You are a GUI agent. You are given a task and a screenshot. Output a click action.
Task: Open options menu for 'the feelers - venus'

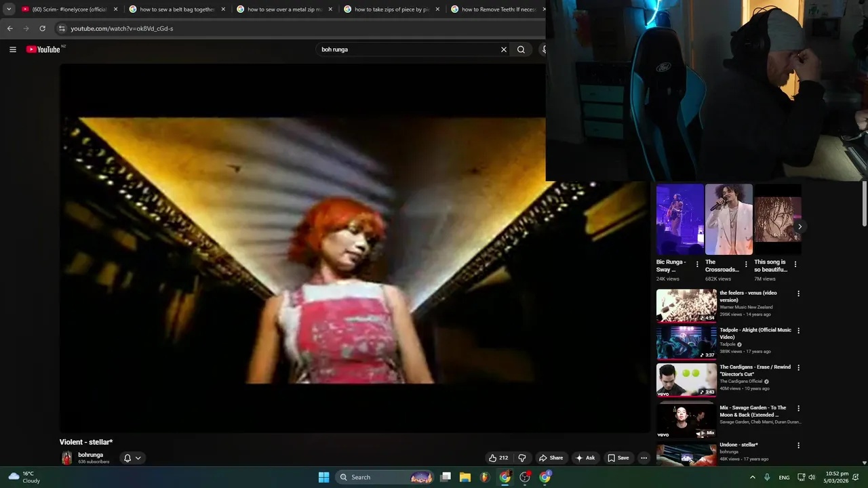tap(798, 293)
